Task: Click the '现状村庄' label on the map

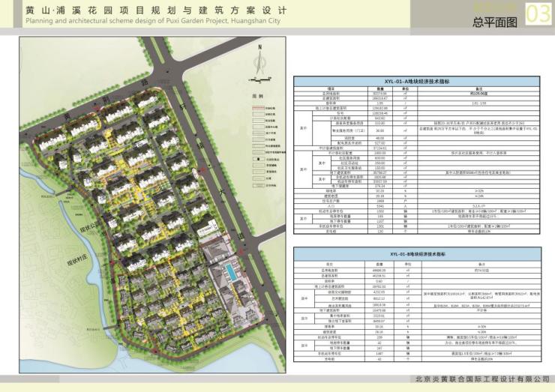Action: [x=76, y=261]
